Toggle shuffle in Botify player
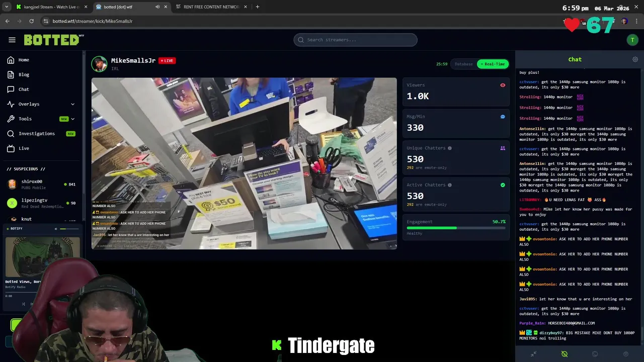644x362 pixels. (x=23, y=304)
